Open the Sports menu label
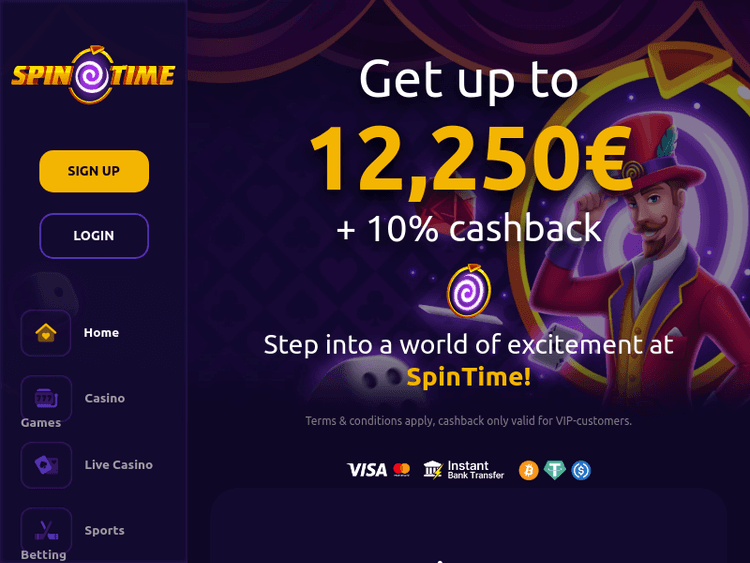Screen dimensions: 750x563 (x=104, y=530)
